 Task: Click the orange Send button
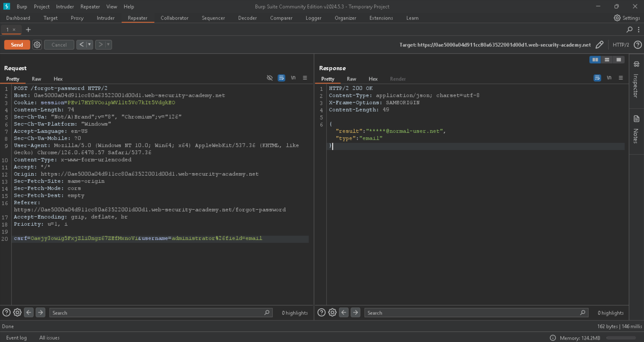click(x=17, y=45)
